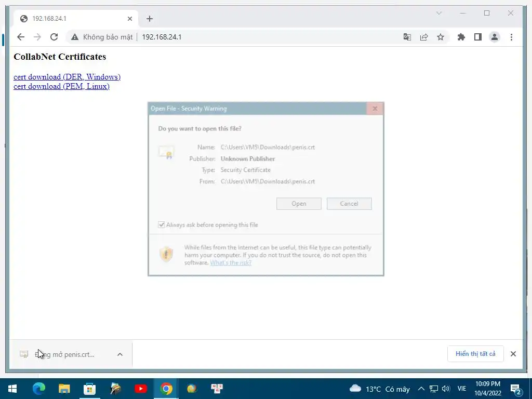The height and width of the screenshot is (399, 532).
Task: Open the profile avatar icon
Action: coord(495,37)
